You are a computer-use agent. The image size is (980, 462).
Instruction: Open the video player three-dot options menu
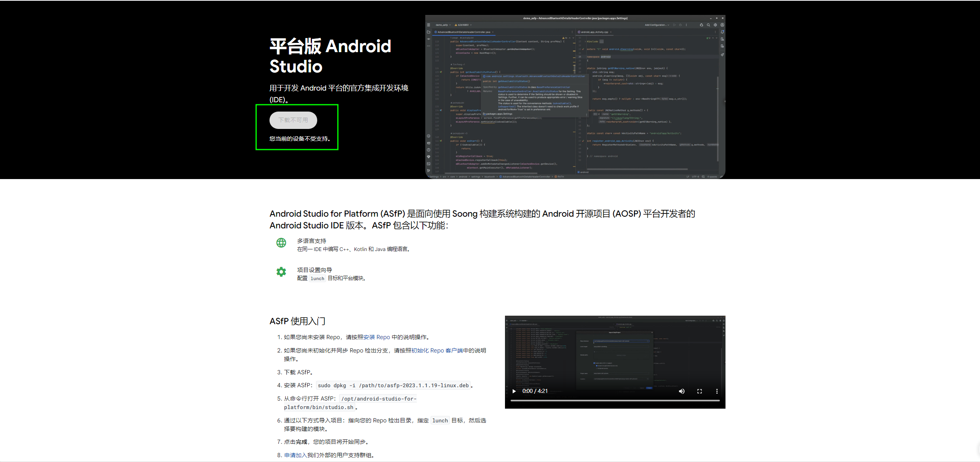coord(717,391)
